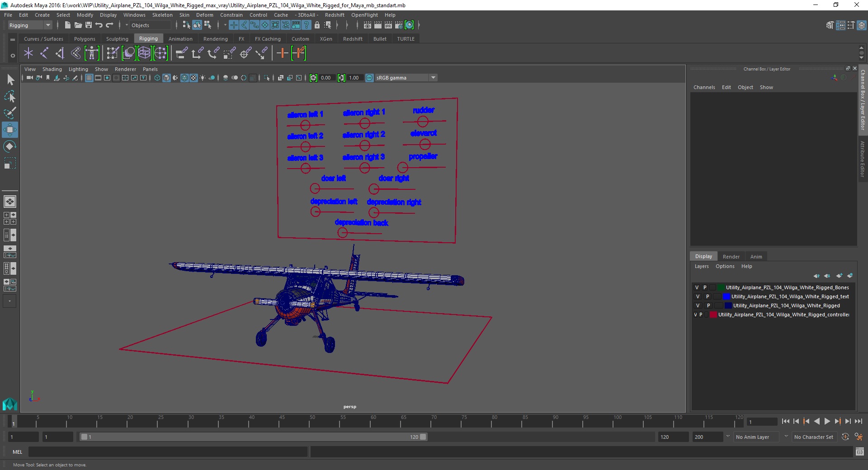Select the arrow Select tool
The image size is (868, 470).
10,80
